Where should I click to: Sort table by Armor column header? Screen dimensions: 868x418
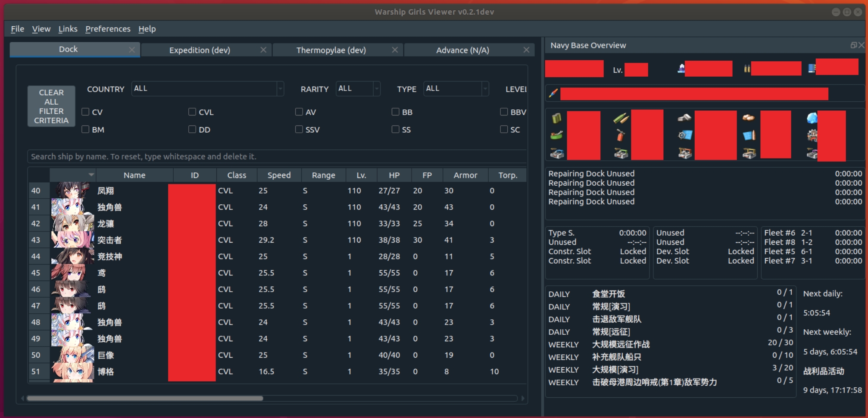[x=465, y=175]
